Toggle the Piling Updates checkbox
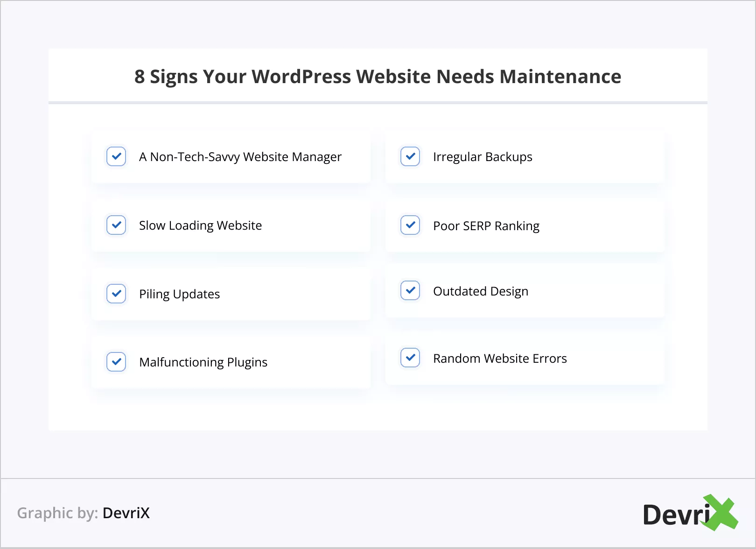756x549 pixels. pyautogui.click(x=116, y=294)
